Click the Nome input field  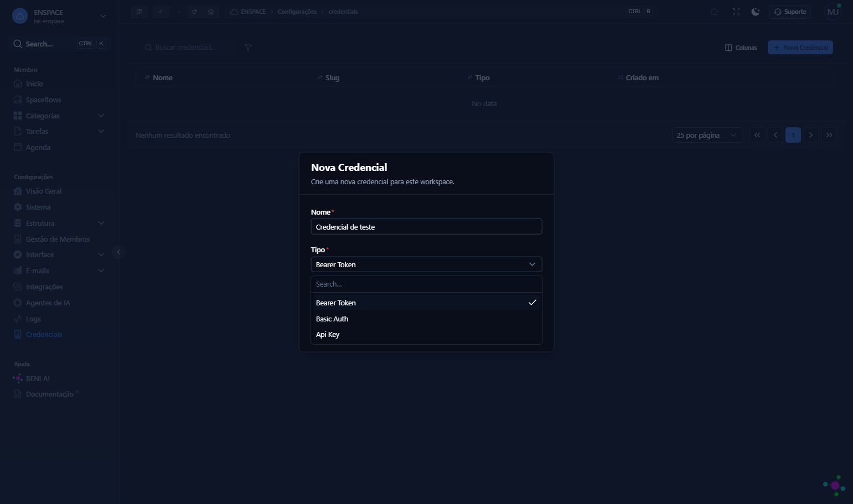click(426, 227)
